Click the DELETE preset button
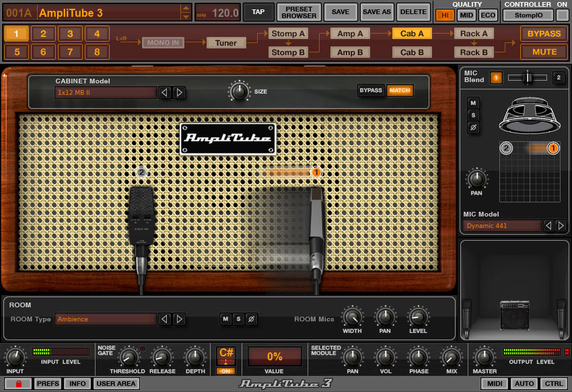 point(413,12)
